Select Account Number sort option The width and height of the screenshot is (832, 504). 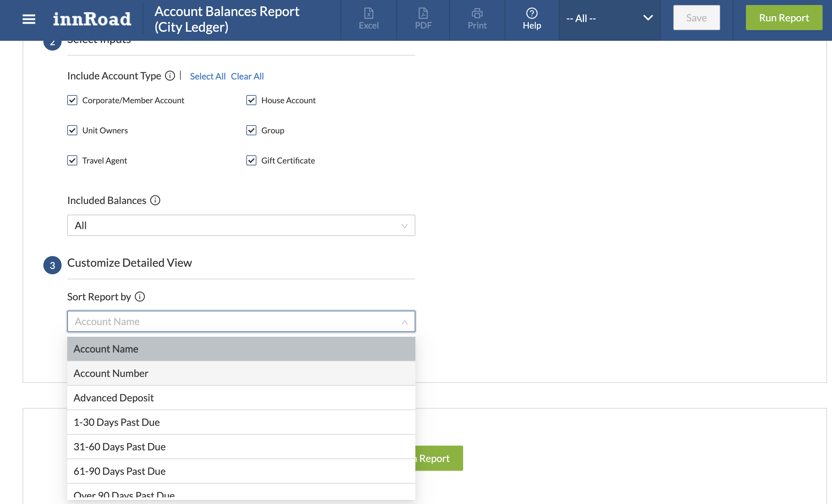click(x=241, y=373)
